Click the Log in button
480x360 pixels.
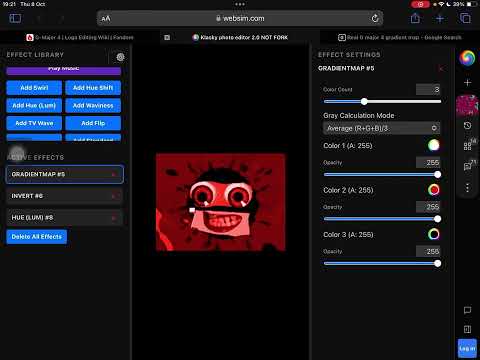click(467, 348)
